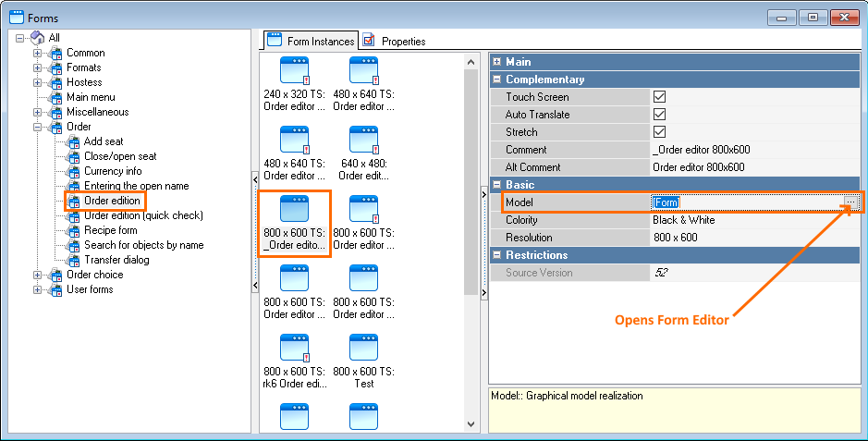The width and height of the screenshot is (868, 441).
Task: Expand the Formats tree node
Action: tap(38, 68)
